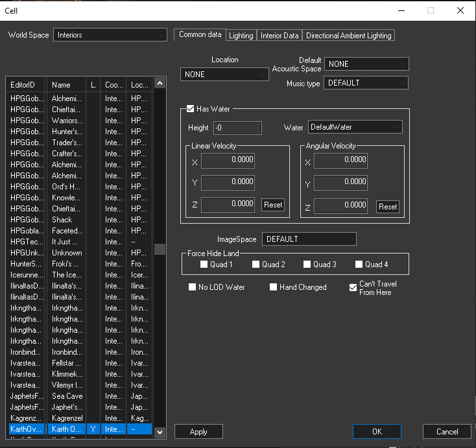
Task: Uncheck Can't Travel From Here
Action: tap(353, 287)
